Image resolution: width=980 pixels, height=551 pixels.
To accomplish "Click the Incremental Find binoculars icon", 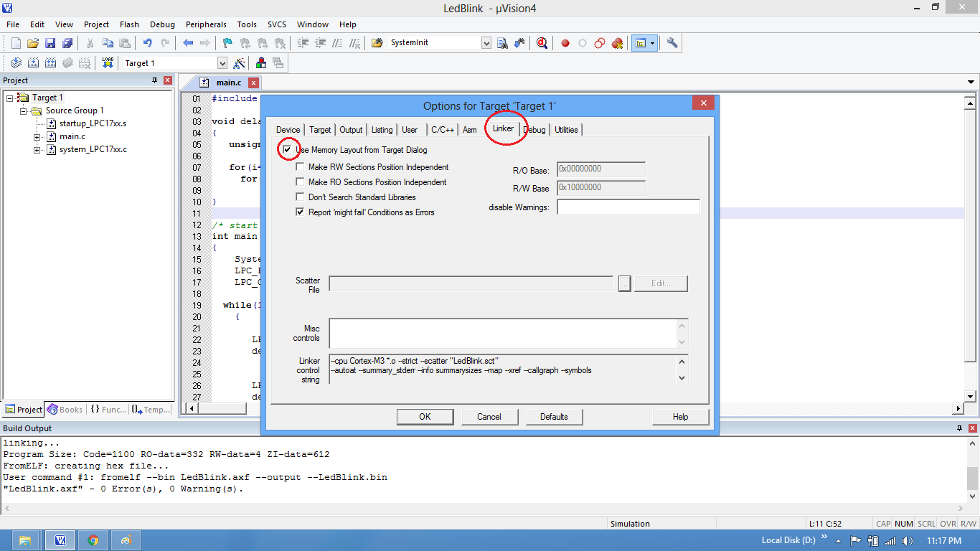I will point(519,43).
